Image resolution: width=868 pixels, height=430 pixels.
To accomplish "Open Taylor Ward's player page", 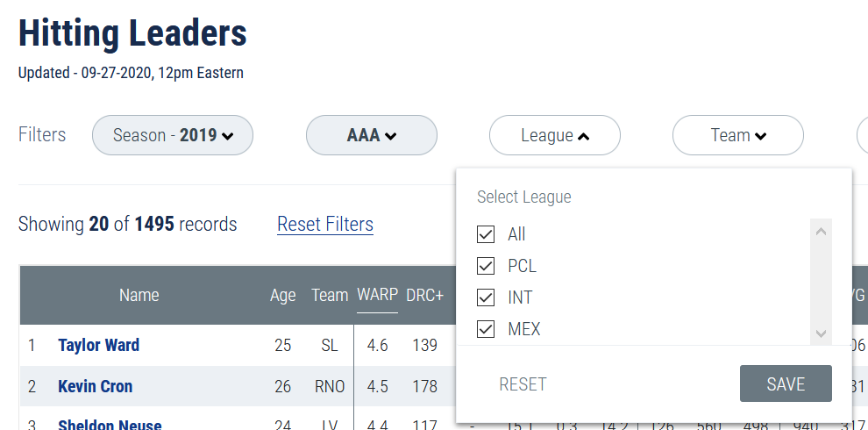I will [x=98, y=345].
